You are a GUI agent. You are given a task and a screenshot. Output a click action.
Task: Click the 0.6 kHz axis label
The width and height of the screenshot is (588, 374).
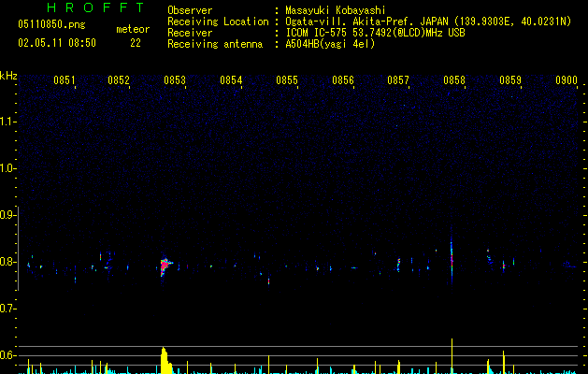pyautogui.click(x=7, y=355)
